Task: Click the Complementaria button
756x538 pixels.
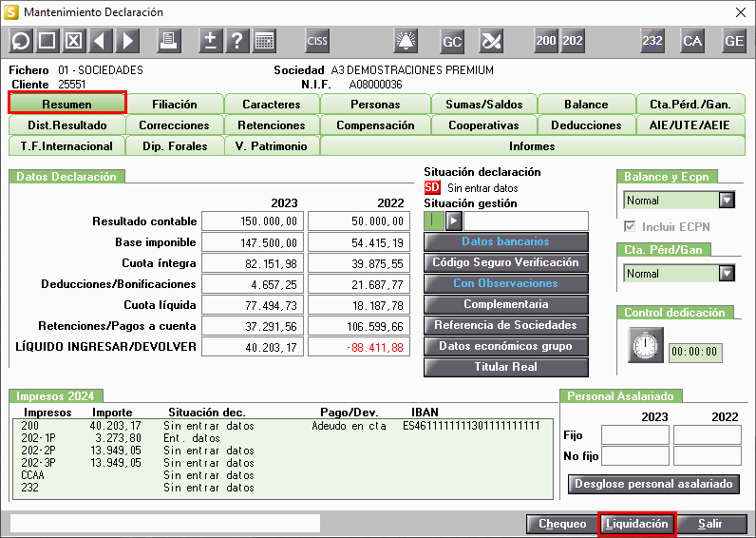Action: 506,304
